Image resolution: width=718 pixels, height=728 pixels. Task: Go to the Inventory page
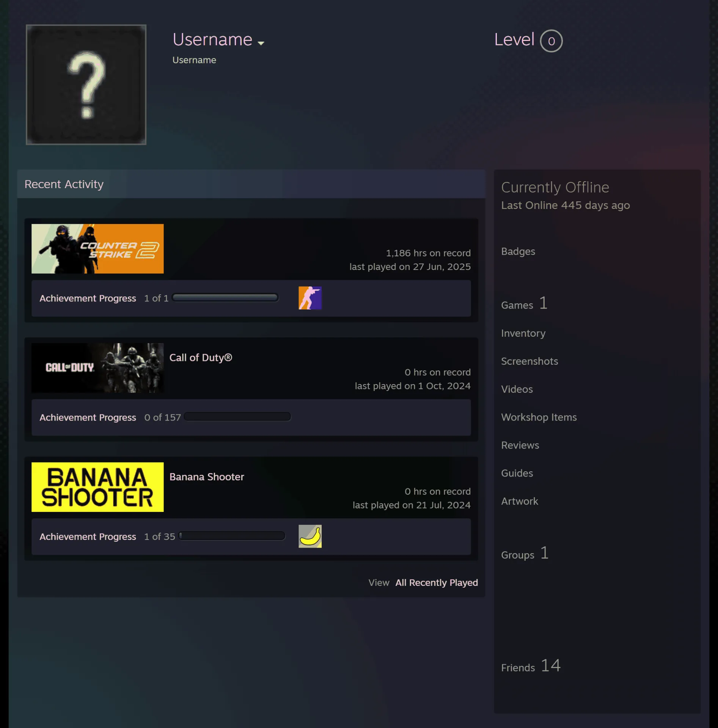[523, 333]
